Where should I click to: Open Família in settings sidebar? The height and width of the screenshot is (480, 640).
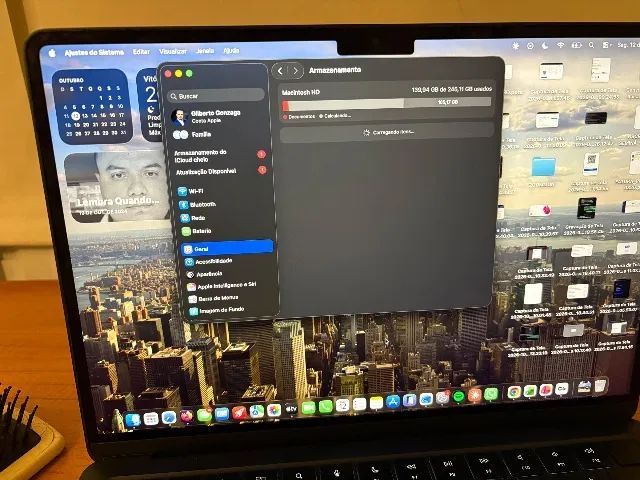pos(192,134)
